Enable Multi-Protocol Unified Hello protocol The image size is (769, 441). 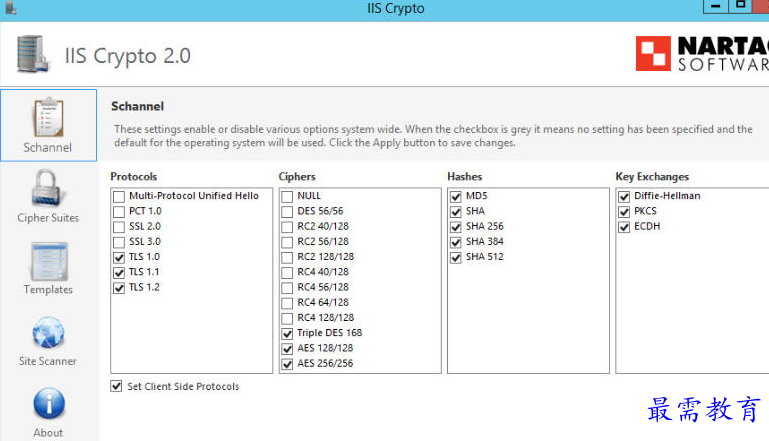click(119, 197)
